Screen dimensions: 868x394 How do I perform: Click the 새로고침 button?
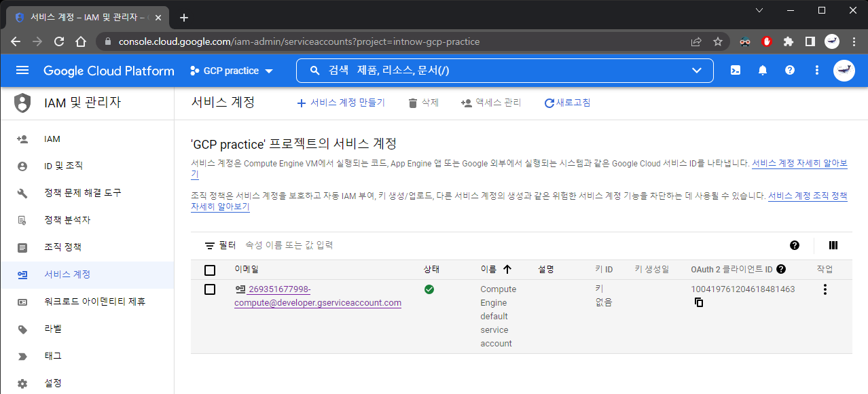click(x=567, y=103)
